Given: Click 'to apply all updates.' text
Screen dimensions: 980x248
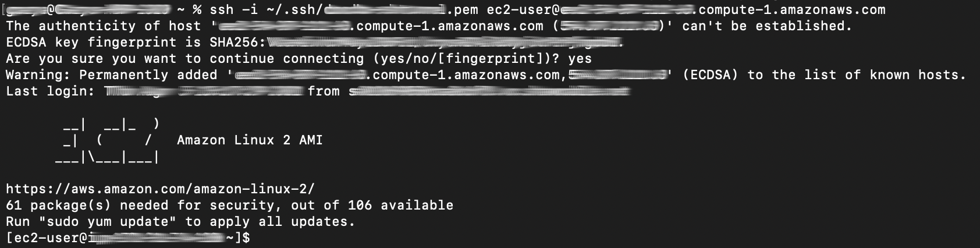Looking at the screenshot, I should point(270,222).
